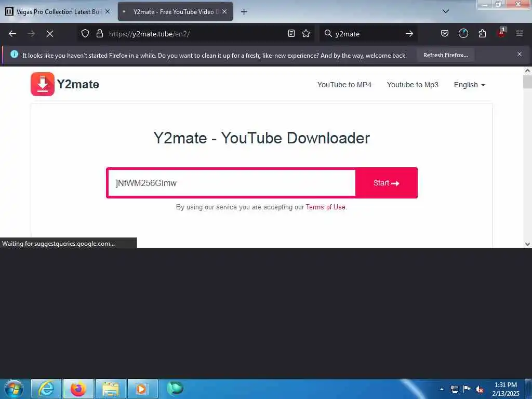Open the Windows Start menu orb
This screenshot has height=399, width=532.
[x=14, y=389]
